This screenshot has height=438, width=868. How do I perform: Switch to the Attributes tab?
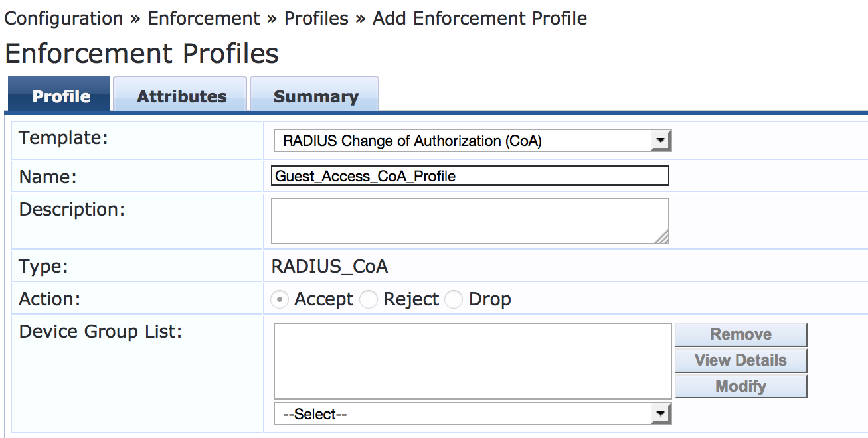tap(181, 96)
